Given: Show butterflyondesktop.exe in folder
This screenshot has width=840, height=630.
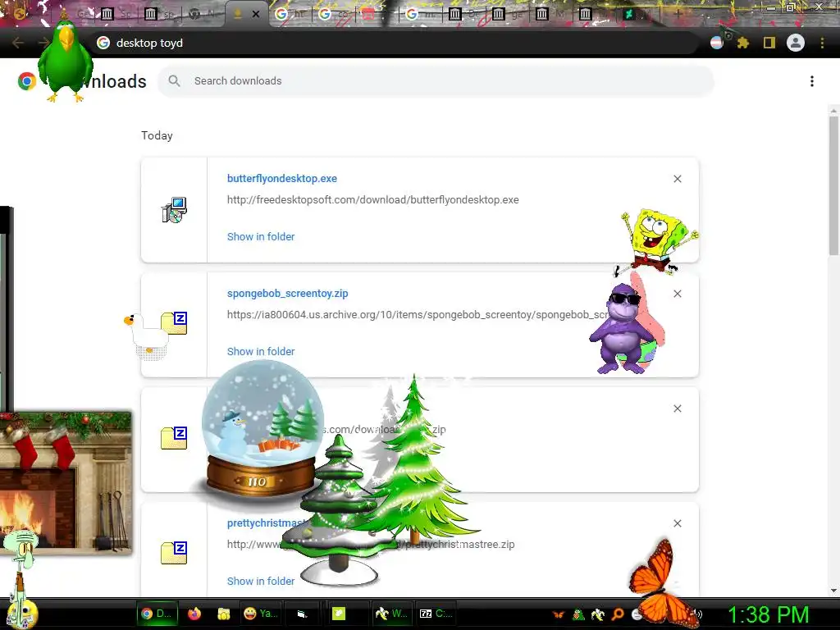Looking at the screenshot, I should [261, 237].
